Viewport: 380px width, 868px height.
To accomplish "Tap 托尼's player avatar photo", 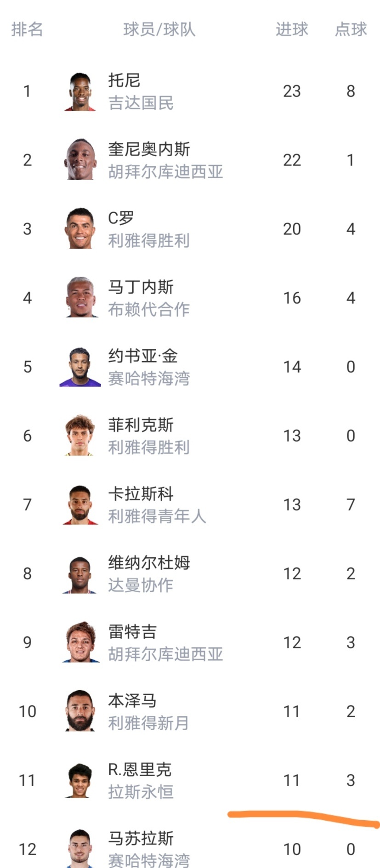I will pos(80,91).
